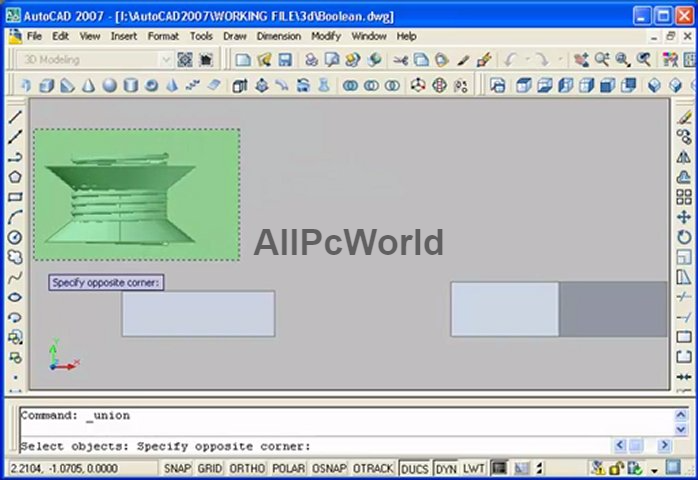
Task: Select the Box solid tool
Action: [x=46, y=85]
